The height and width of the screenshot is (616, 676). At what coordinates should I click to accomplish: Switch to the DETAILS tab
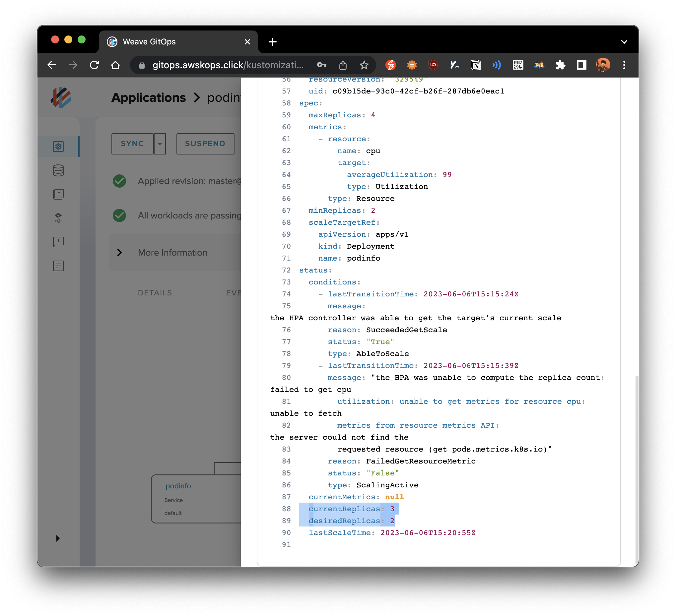pos(155,292)
